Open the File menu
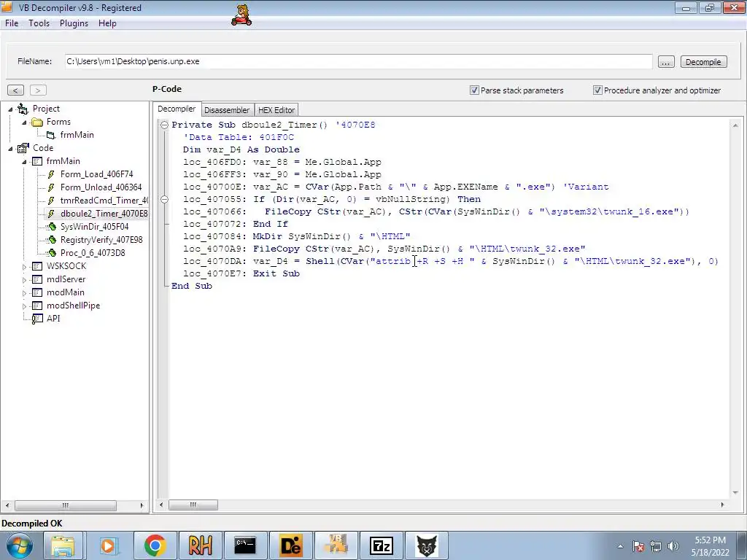This screenshot has width=747, height=560. point(12,23)
